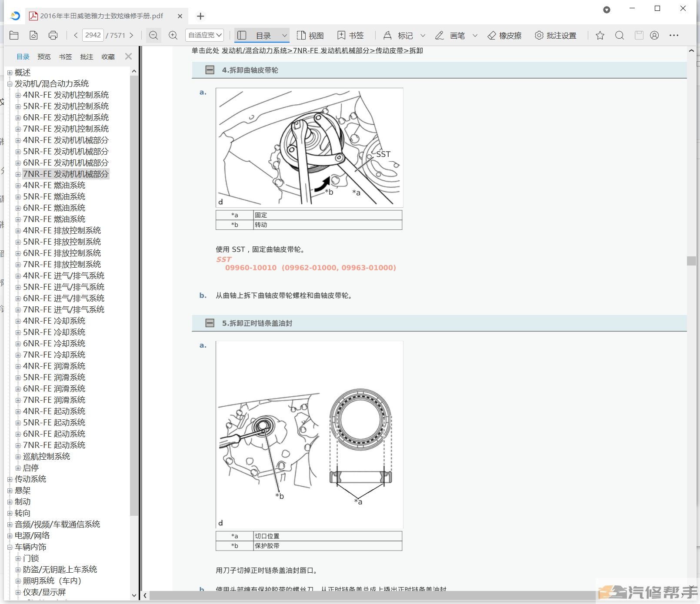This screenshot has width=700, height=604.
Task: Zoom in with the plus magnifier
Action: (x=173, y=35)
